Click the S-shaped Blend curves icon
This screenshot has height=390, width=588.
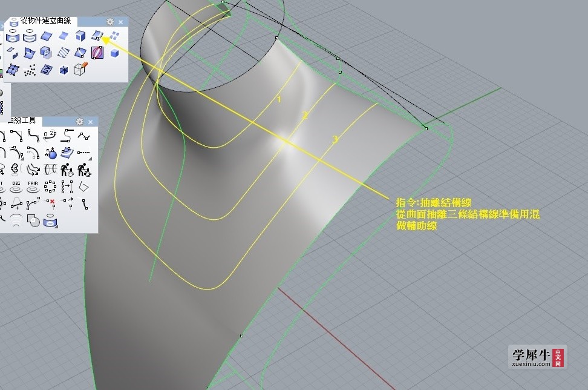[33, 136]
